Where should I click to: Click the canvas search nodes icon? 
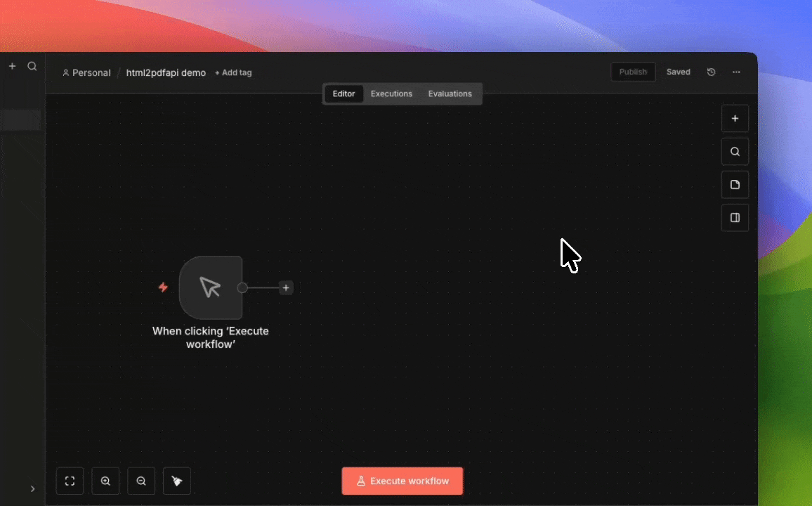coord(735,152)
